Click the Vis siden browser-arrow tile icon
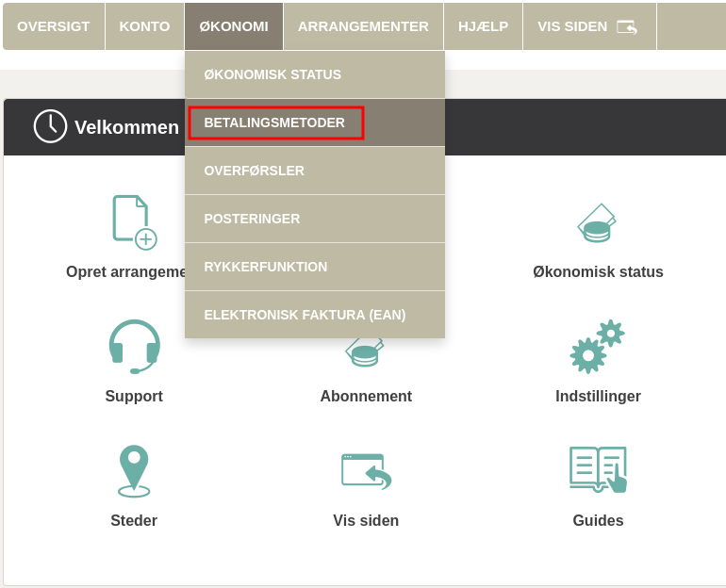The height and width of the screenshot is (588, 726). [366, 471]
